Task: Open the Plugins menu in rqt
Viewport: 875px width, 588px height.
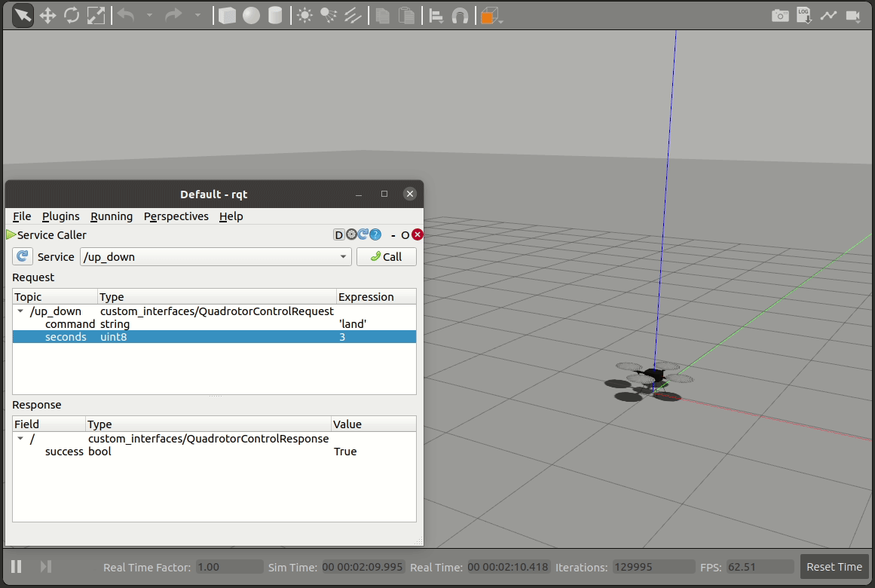Action: coord(61,216)
